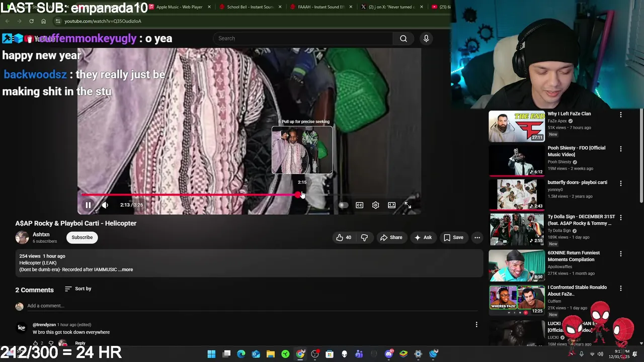Viewport: 644px width, 362px height.
Task: Open menu for Why I Left FaZe Clan
Action: pos(621,115)
